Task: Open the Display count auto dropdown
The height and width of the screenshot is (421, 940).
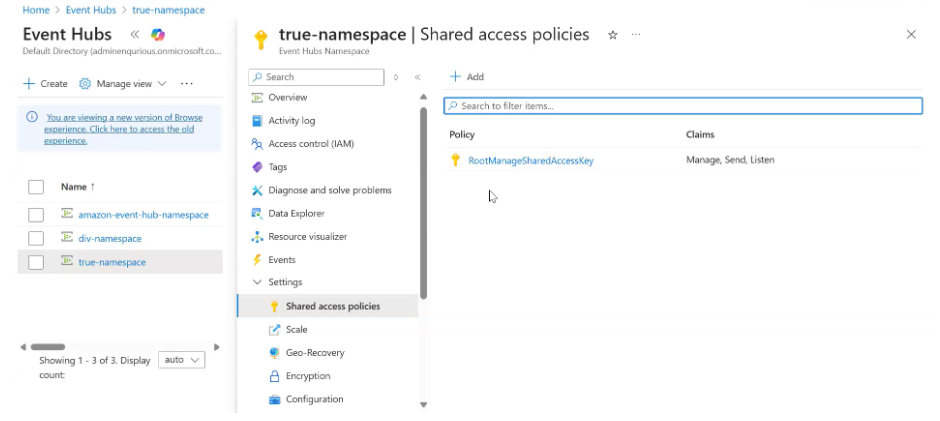Action: [181, 359]
